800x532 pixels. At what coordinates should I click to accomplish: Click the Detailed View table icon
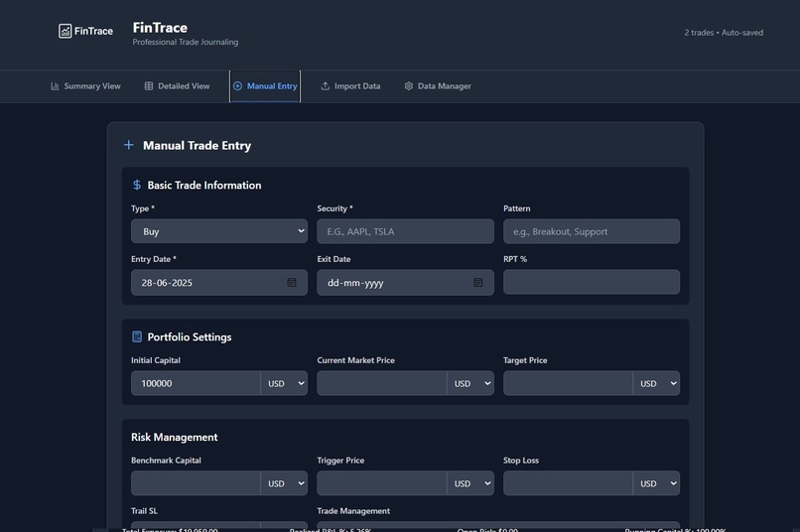click(149, 86)
